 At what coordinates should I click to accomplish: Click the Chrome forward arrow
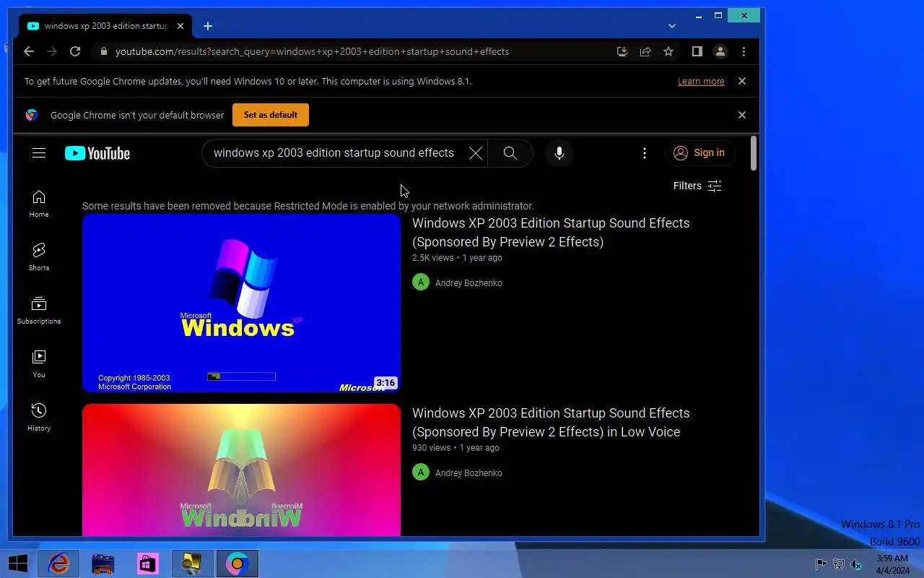52,51
